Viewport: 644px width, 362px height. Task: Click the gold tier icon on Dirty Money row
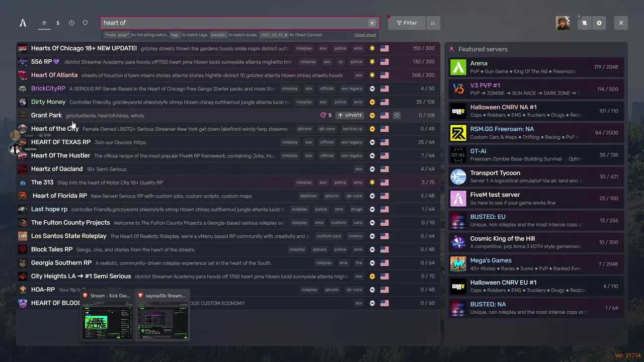click(x=372, y=102)
